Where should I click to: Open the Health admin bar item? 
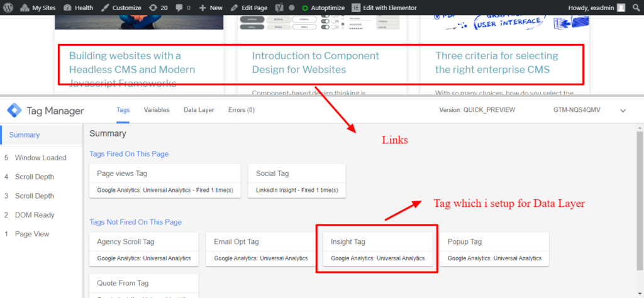tap(78, 8)
